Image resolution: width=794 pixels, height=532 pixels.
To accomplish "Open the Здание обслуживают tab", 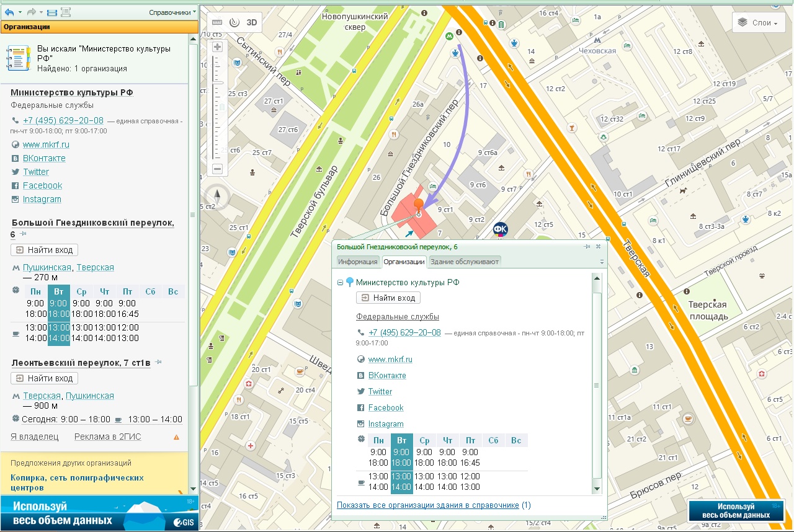I will (465, 262).
